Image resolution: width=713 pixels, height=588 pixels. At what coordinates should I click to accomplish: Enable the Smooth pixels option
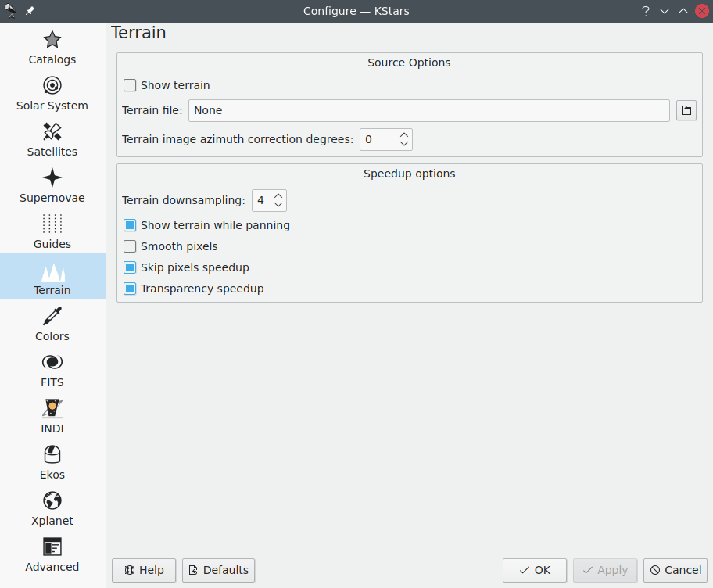click(130, 246)
